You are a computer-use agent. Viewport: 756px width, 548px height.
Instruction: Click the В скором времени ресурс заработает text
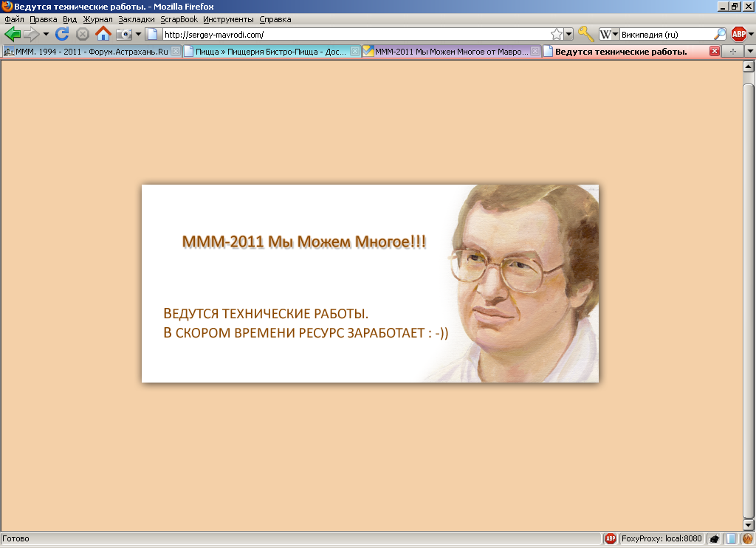click(306, 333)
